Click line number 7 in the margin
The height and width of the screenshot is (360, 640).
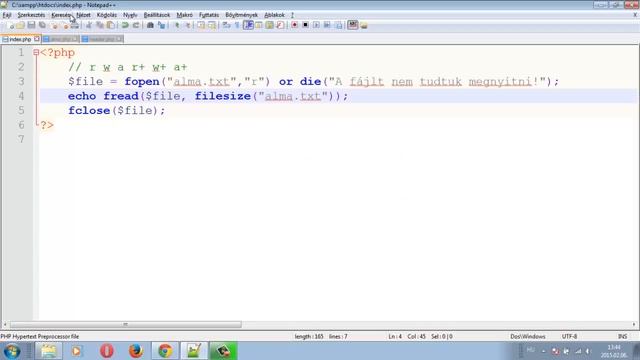(x=21, y=140)
